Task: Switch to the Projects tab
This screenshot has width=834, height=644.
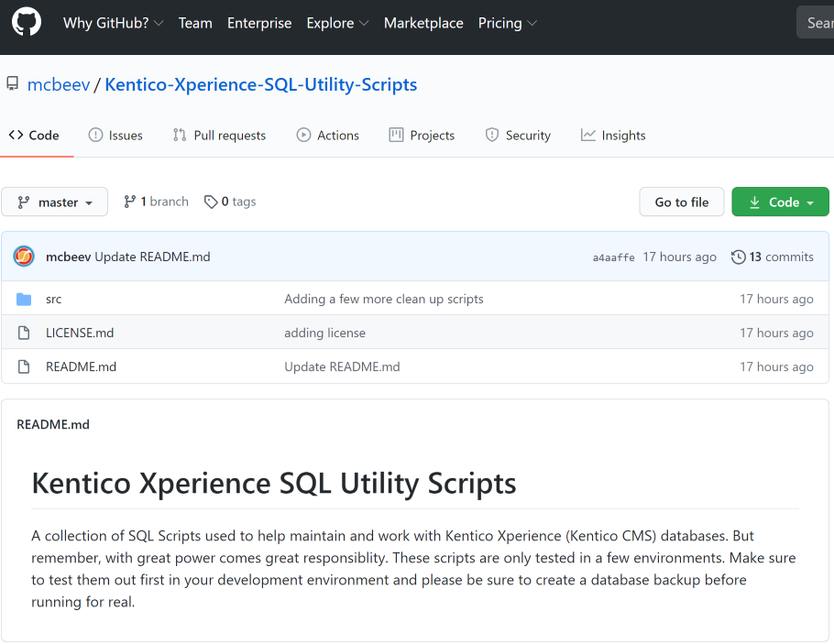Action: [422, 135]
